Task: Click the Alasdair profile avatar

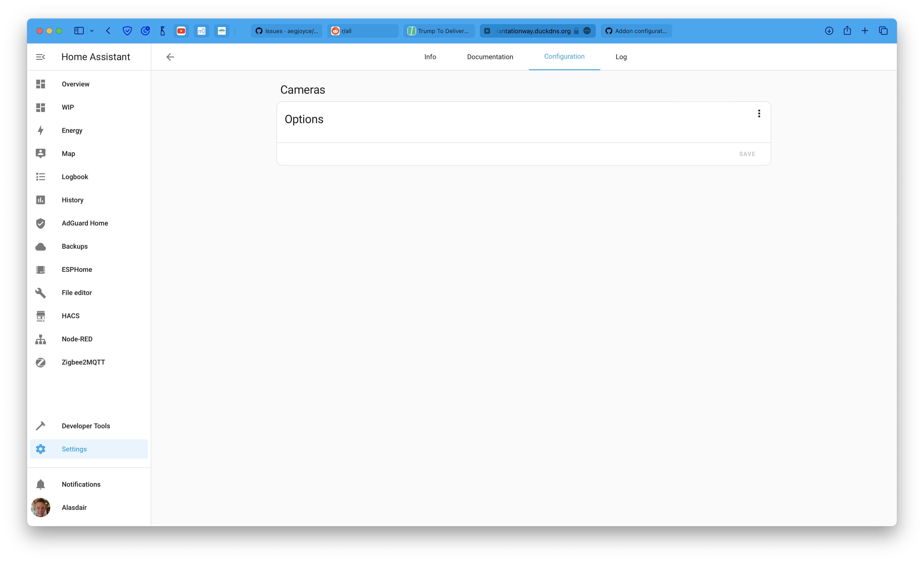Action: point(41,508)
